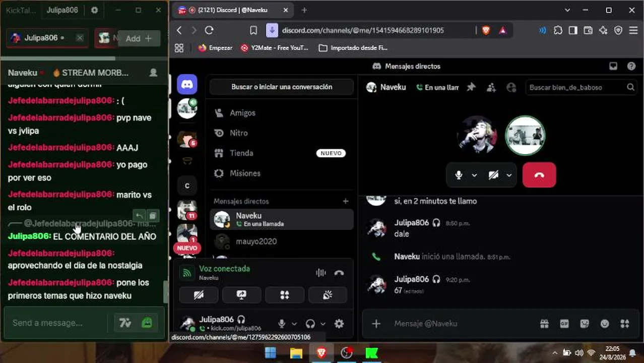Open the browser hamburger menu
This screenshot has height=363, width=644.
(633, 30)
